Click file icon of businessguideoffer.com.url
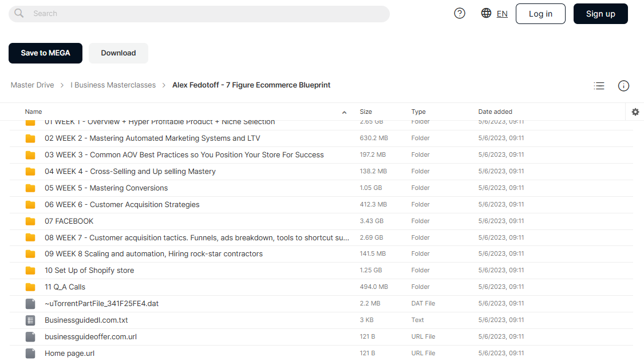Viewport: 644px width, 361px height. point(30,337)
